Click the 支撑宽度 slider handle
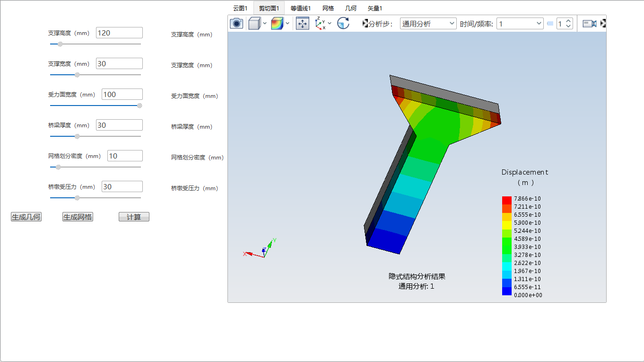Viewport: 644px width, 362px height. (x=77, y=75)
